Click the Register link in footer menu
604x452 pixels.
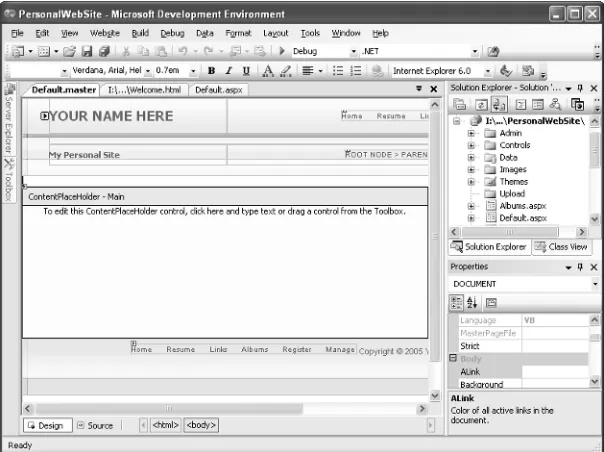pos(297,350)
